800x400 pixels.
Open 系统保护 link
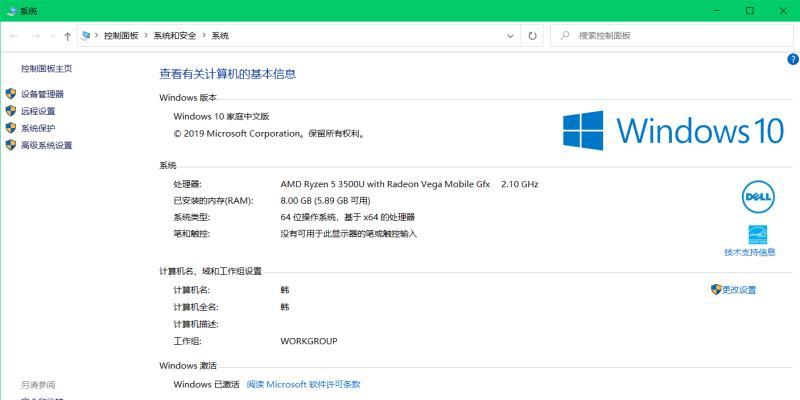tap(38, 128)
